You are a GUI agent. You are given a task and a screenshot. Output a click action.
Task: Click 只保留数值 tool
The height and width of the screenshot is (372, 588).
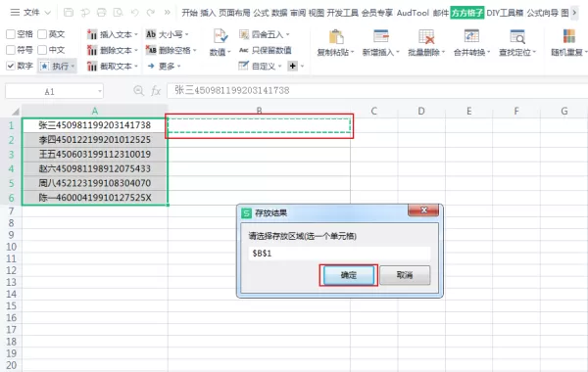point(266,50)
